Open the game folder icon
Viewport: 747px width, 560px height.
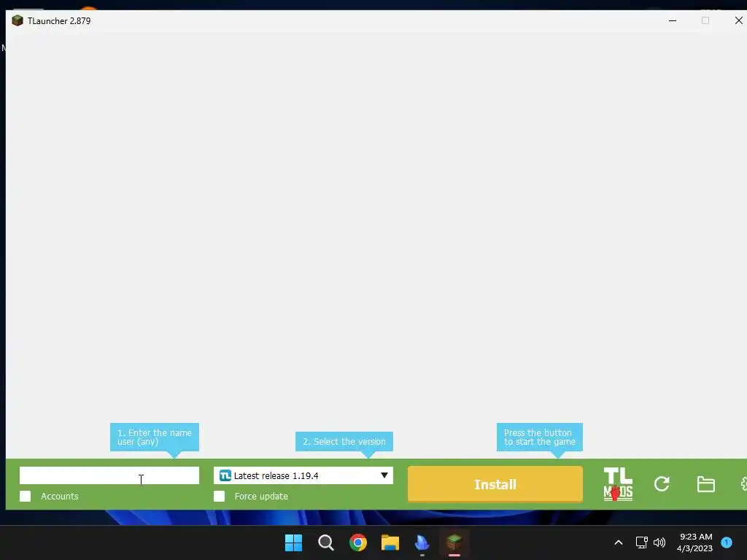[x=705, y=484]
